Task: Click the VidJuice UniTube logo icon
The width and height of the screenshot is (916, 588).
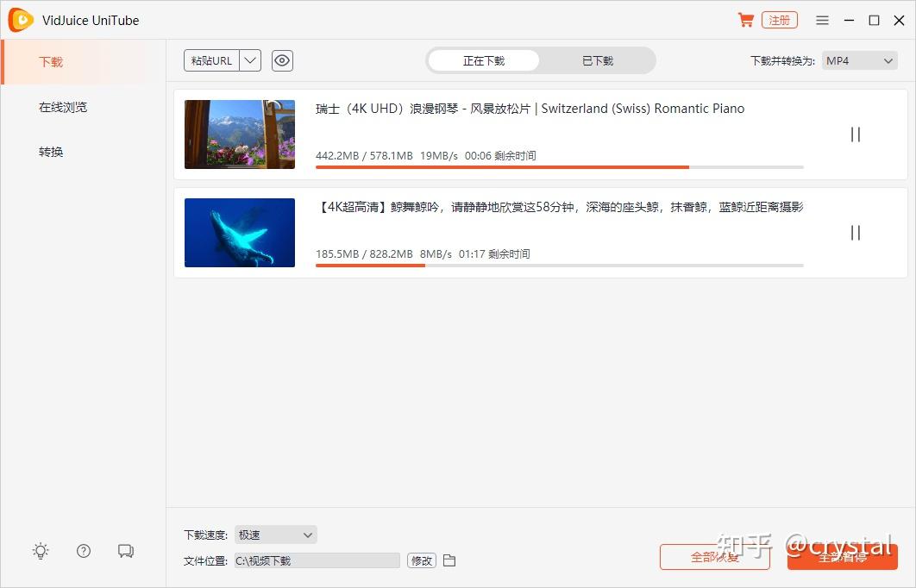Action: (19, 19)
